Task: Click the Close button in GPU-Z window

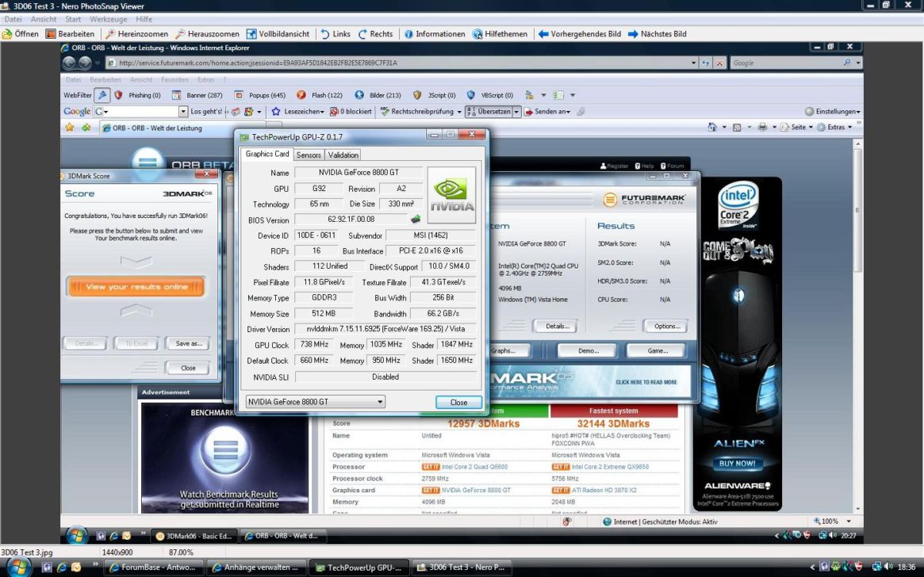Action: click(x=458, y=402)
